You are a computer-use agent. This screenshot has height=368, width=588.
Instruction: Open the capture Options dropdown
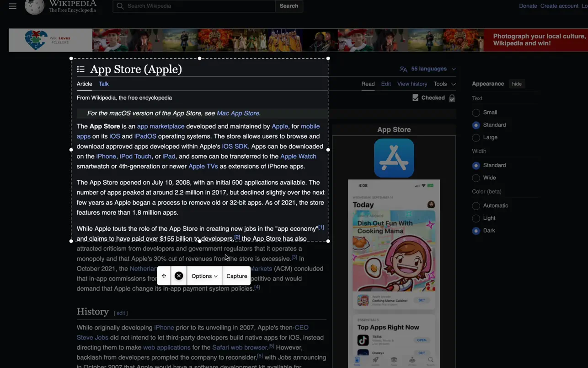[204, 276]
